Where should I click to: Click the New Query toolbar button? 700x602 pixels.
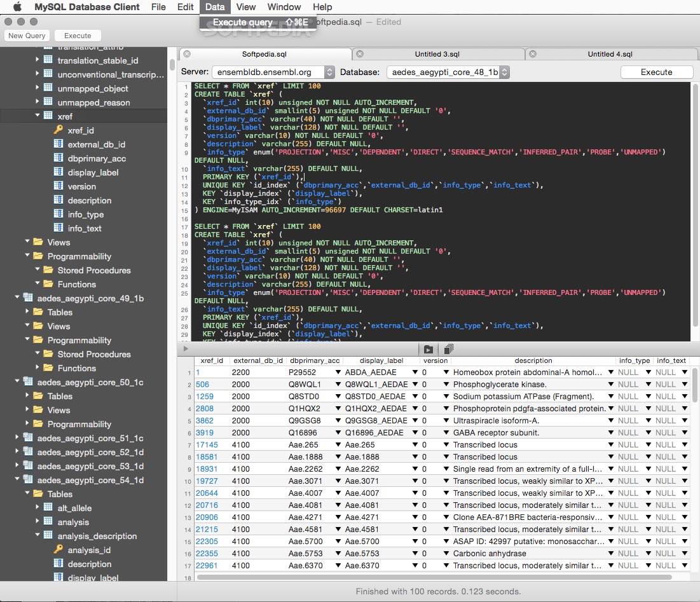(27, 36)
